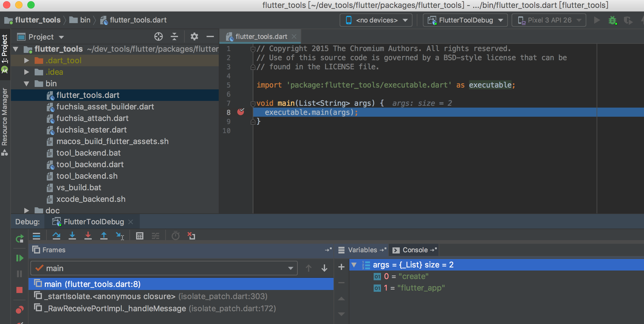Select the _startIsolate anonymous closure frame
The width and height of the screenshot is (644, 324).
tap(181, 296)
